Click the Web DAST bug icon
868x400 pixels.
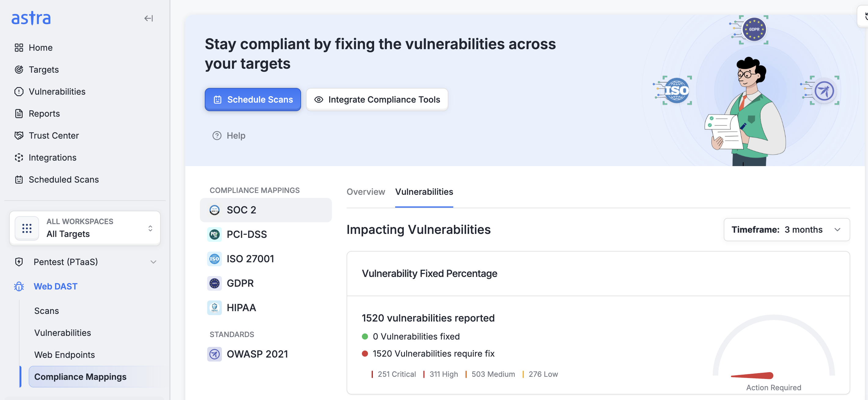(19, 286)
